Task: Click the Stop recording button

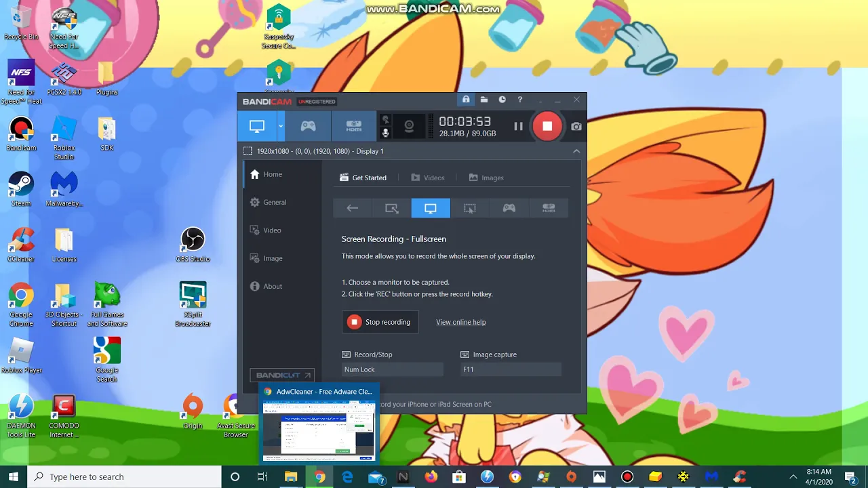Action: [380, 322]
